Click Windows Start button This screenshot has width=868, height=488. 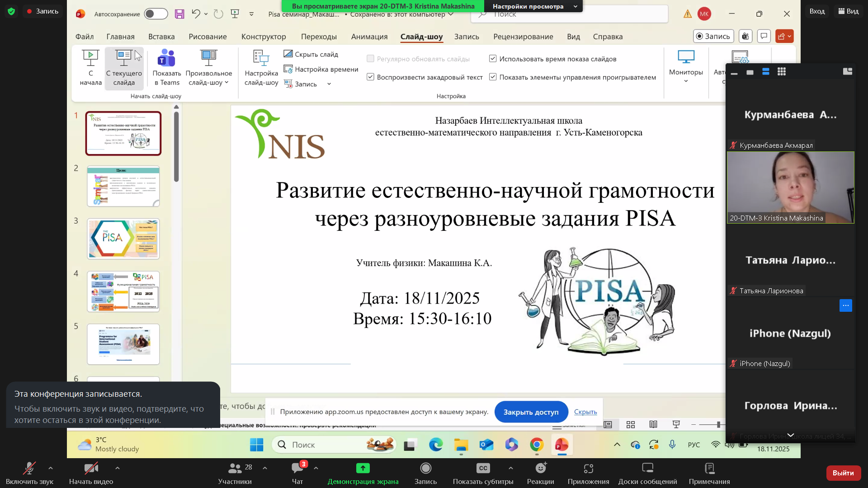(x=256, y=445)
